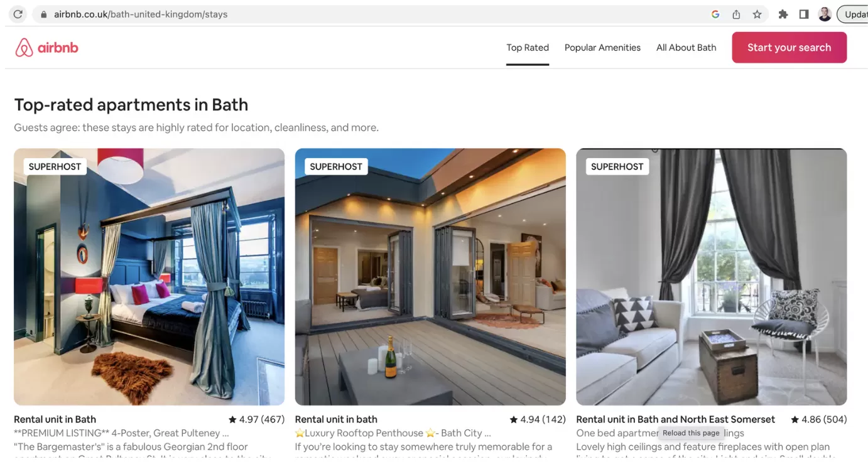This screenshot has height=467, width=868.
Task: Open 'Rental unit in Bath' 4.97 listing title
Action: coord(55,419)
